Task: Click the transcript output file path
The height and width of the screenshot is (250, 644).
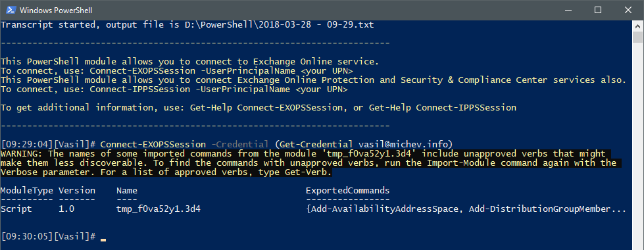Action: click(280, 24)
